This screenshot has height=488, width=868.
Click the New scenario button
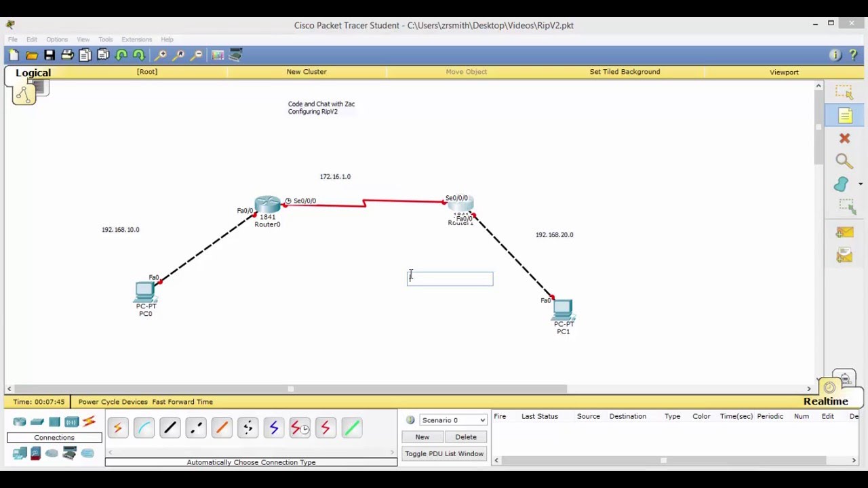[422, 437]
